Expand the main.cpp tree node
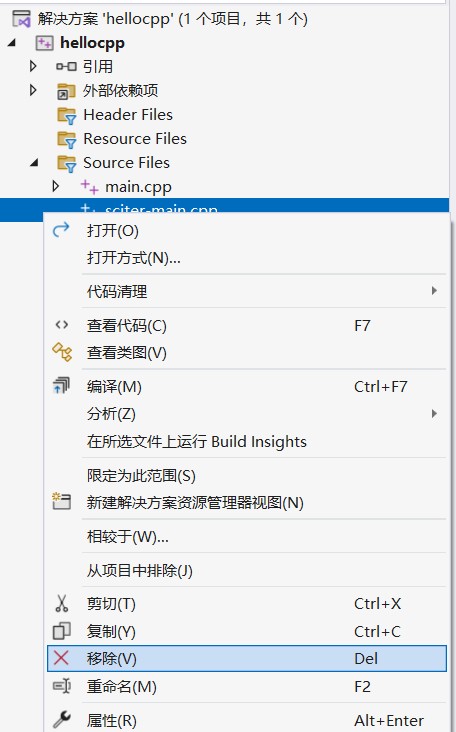Screen dimensions: 456x732 [x=56, y=186]
